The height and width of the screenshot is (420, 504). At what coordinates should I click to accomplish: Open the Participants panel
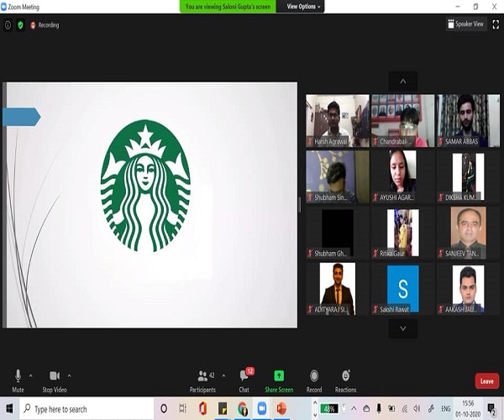click(202, 381)
